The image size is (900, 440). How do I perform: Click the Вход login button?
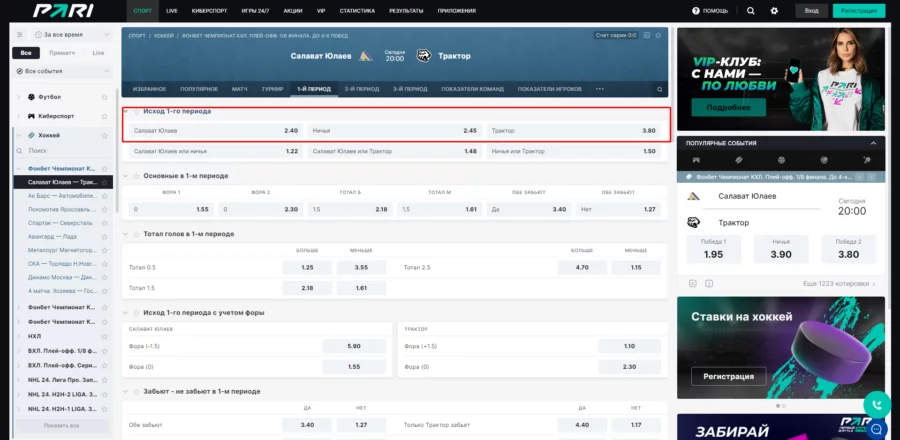pyautogui.click(x=811, y=10)
